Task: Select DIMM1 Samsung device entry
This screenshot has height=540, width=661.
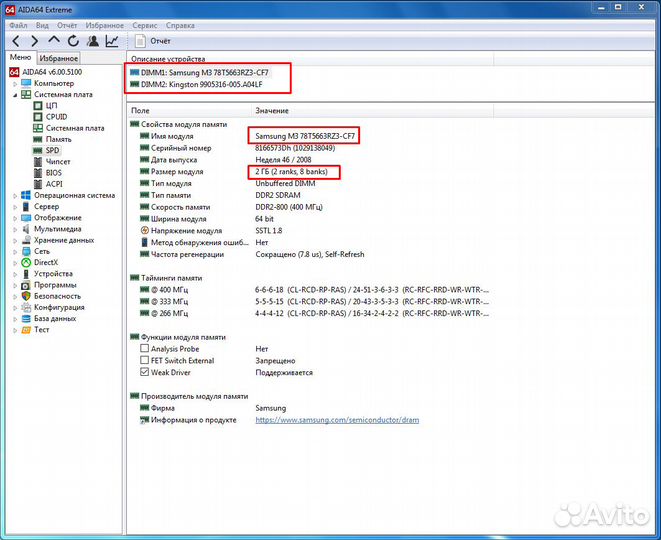Action: click(199, 73)
